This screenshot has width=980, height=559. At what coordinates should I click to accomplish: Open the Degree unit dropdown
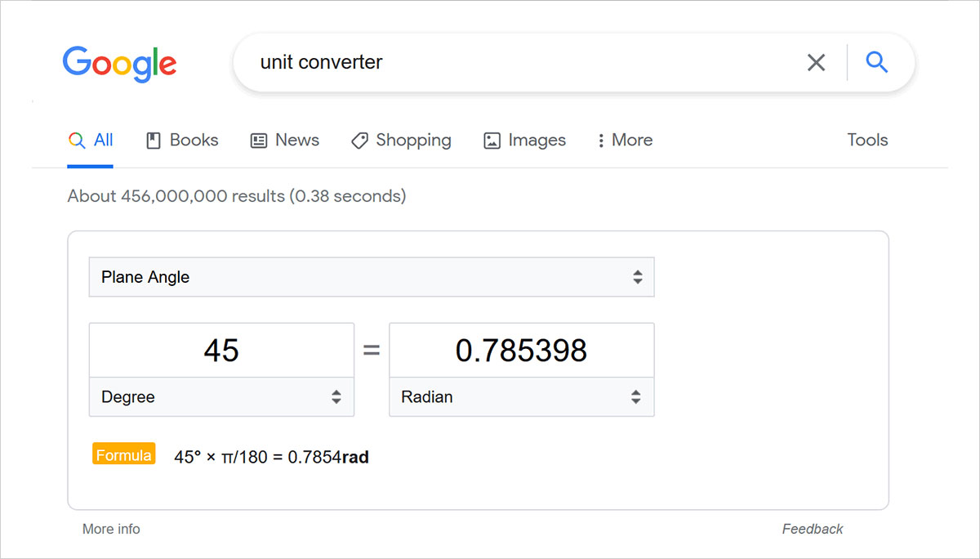[221, 397]
